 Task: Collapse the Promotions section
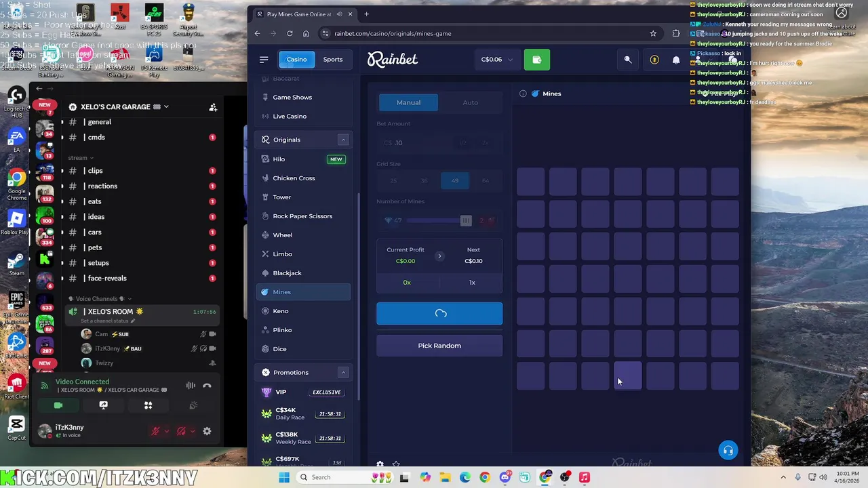pyautogui.click(x=343, y=373)
